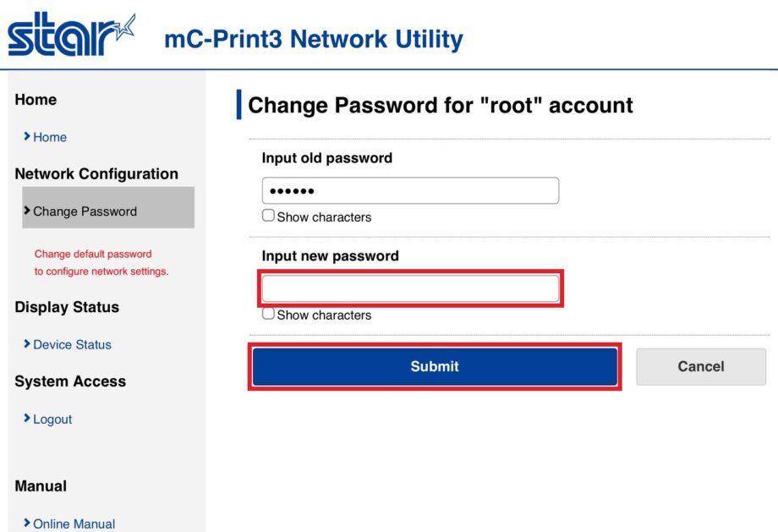
Task: Select Change Password in the sidebar
Action: tap(85, 211)
